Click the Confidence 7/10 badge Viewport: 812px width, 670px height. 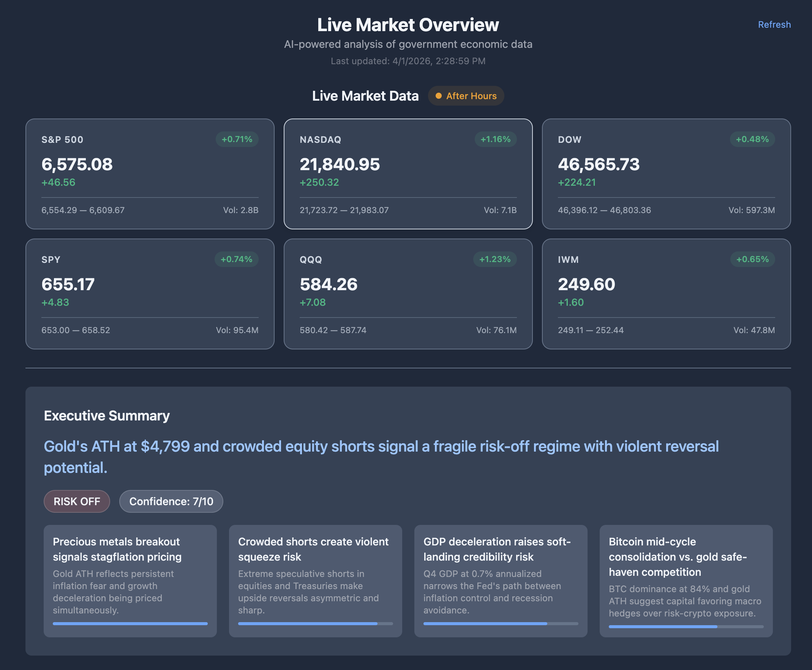(x=171, y=501)
